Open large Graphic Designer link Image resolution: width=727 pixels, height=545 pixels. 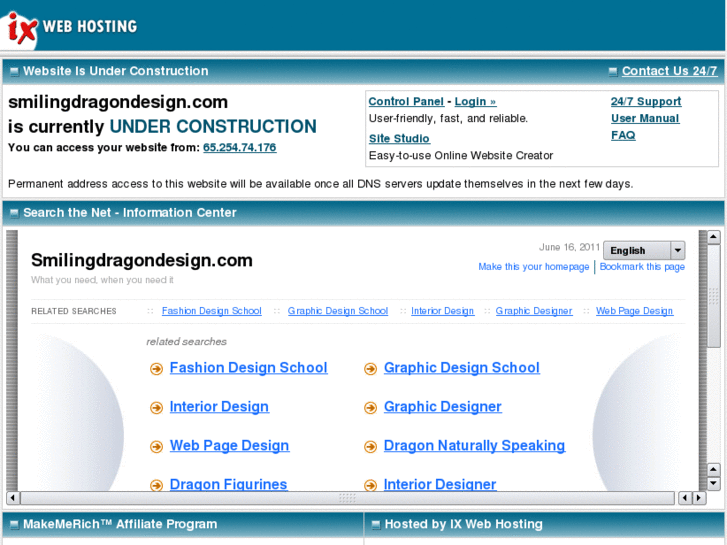point(442,407)
